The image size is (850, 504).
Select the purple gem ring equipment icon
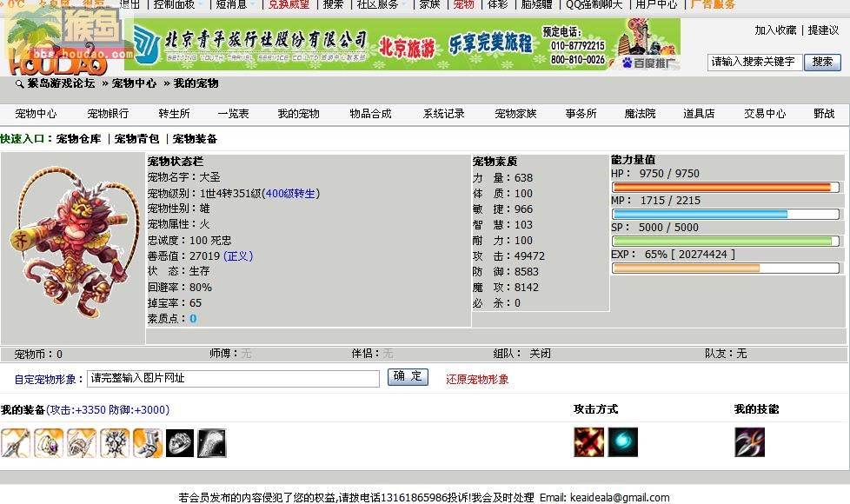click(x=49, y=443)
